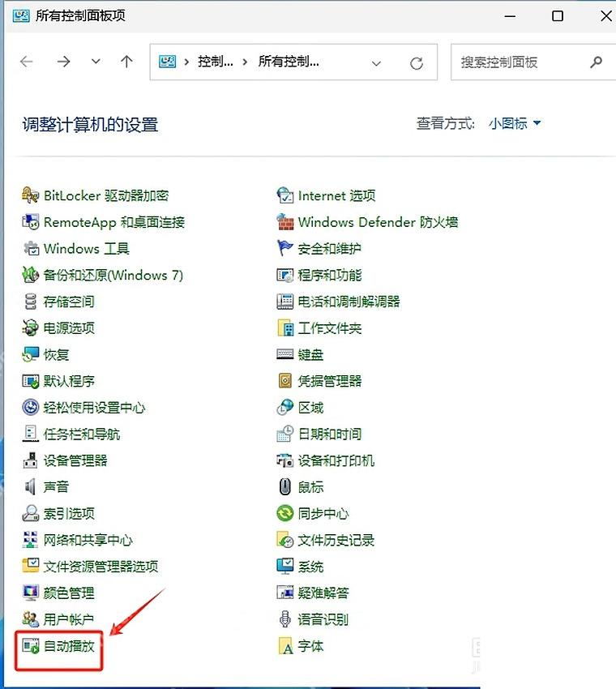Open the 自动播放 text link
This screenshot has height=689, width=616.
69,646
